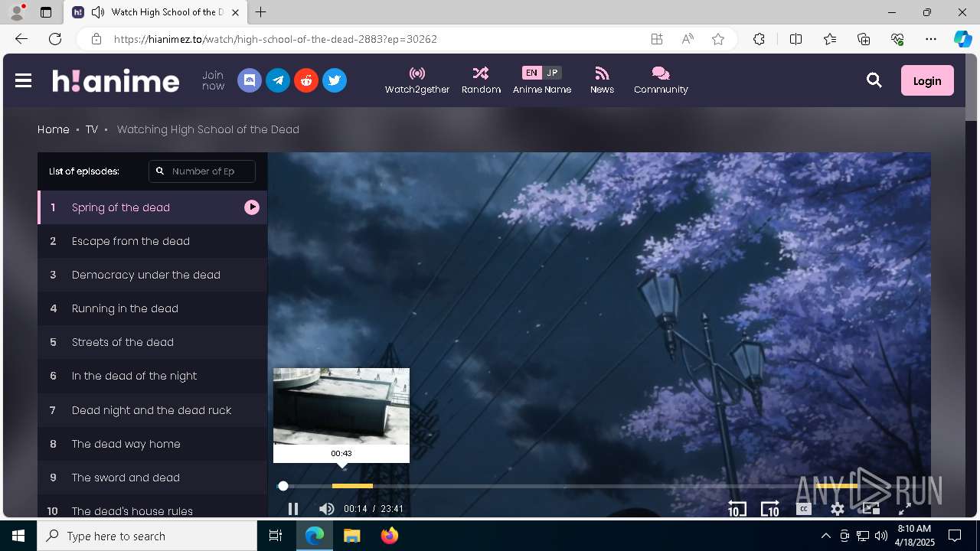Screen dimensions: 980x551
Task: Select episode 6 In the dead of the night
Action: [x=152, y=376]
